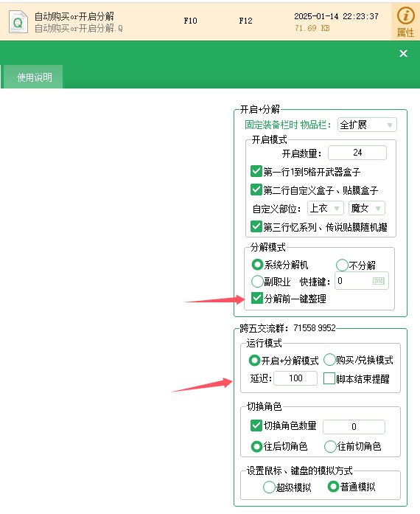Choose 购买/兑换模式 run mode

pos(329,360)
